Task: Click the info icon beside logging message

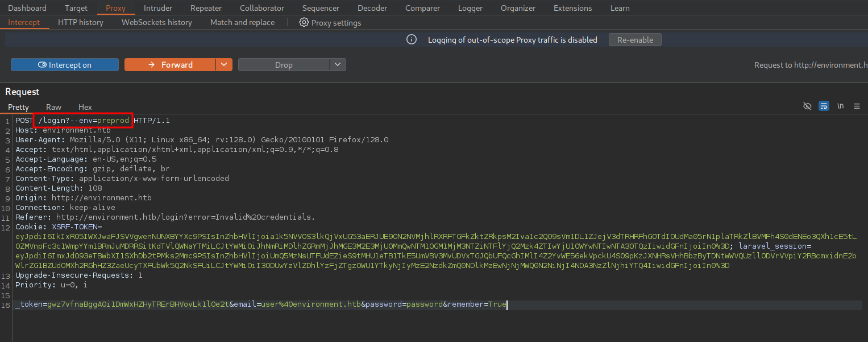Action: [412, 40]
